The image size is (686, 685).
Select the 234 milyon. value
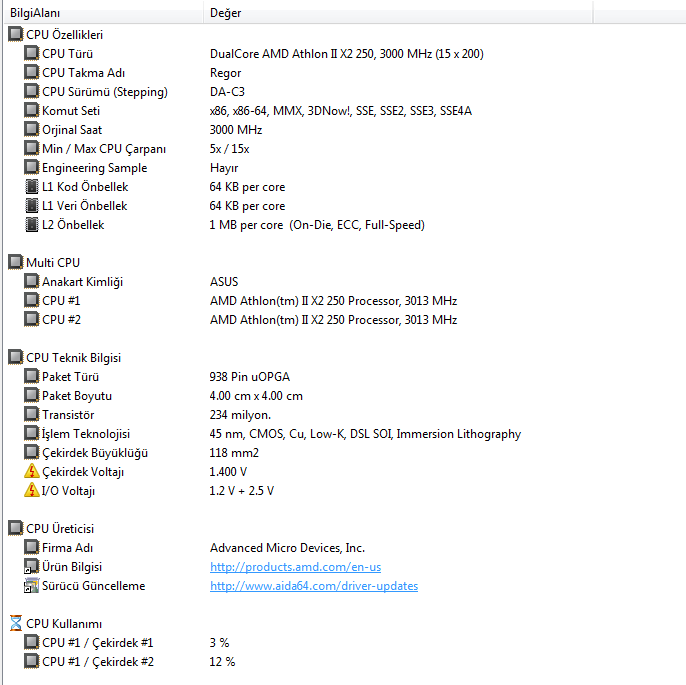(240, 415)
